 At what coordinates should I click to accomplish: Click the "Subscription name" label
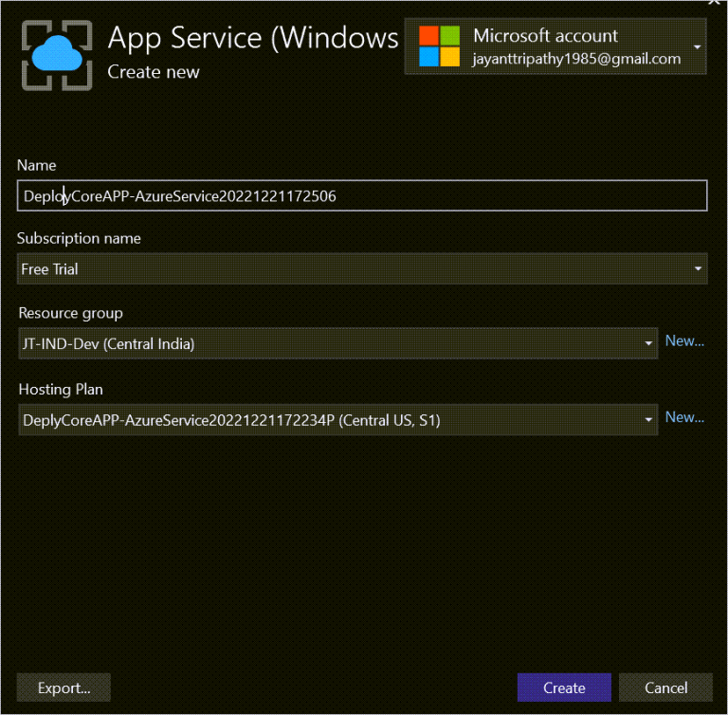coord(79,238)
